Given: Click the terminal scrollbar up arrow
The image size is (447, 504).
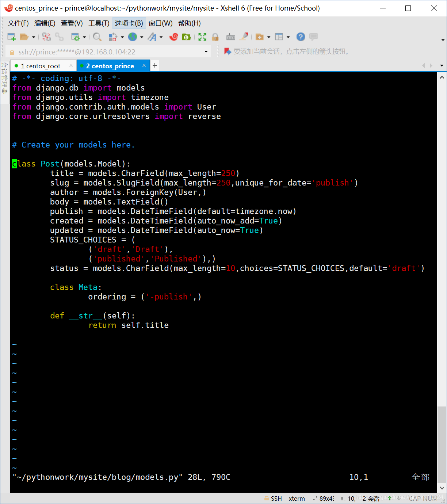Looking at the screenshot, I should (442, 77).
